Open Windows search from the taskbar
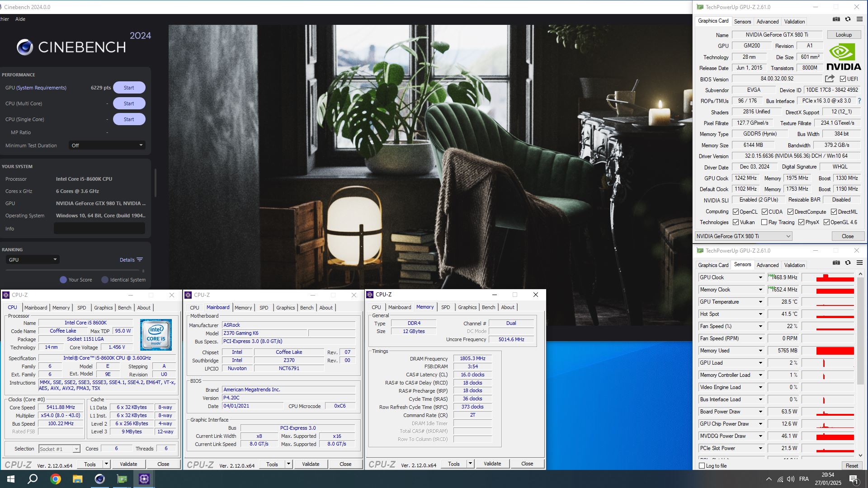The image size is (868, 488). click(33, 479)
